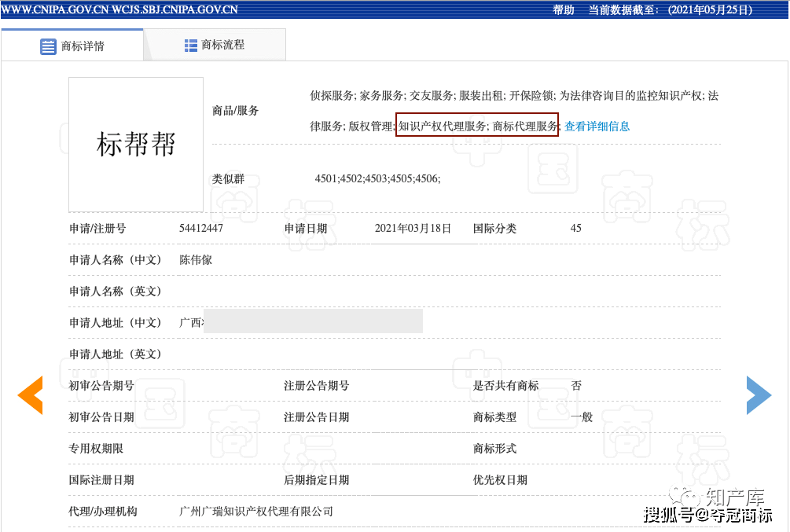Click the 申请日期 label

(305, 228)
